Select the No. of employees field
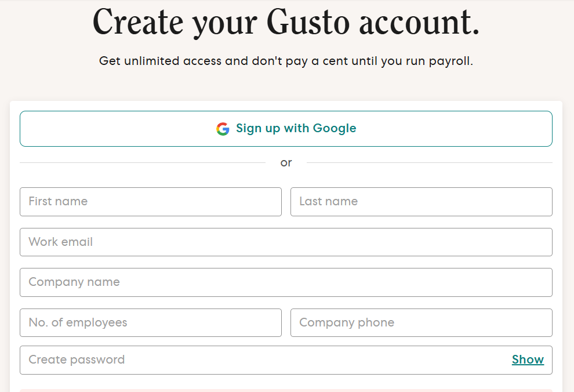Image resolution: width=574 pixels, height=392 pixels. tap(150, 322)
